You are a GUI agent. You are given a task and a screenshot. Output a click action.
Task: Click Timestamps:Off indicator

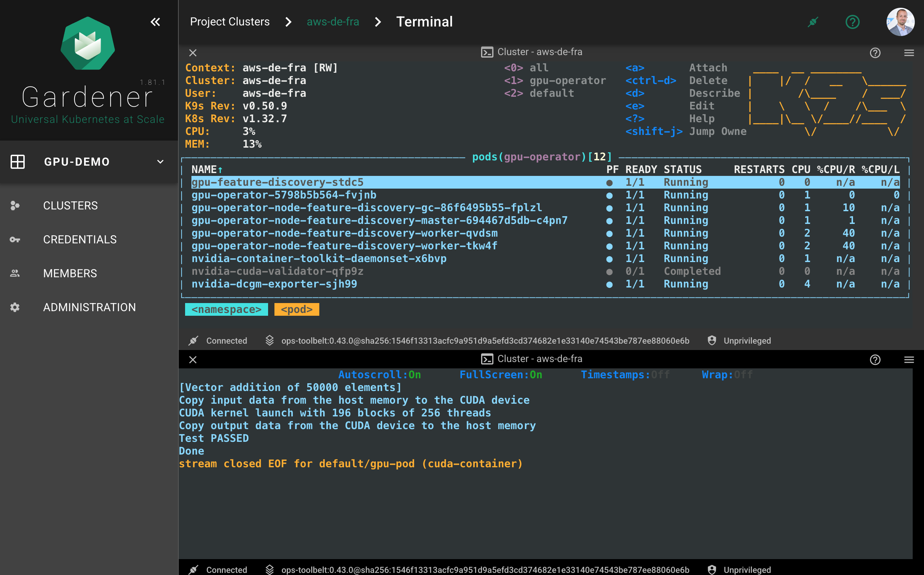[x=625, y=375]
